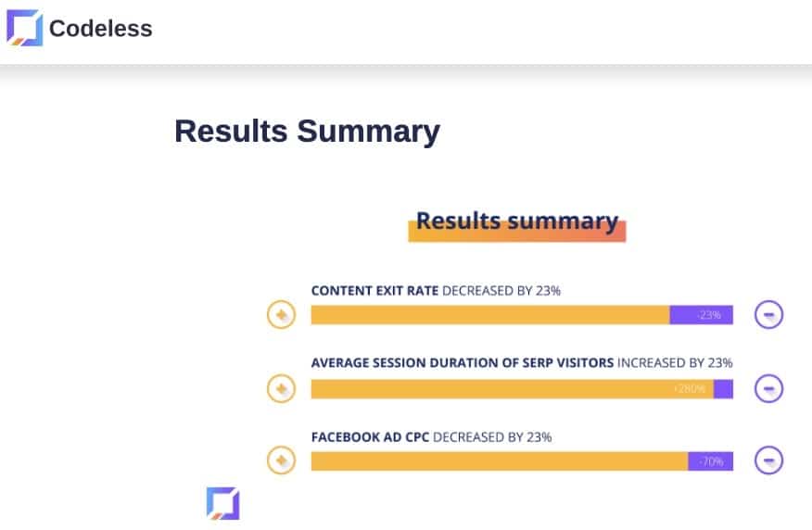Click the Codeless brand name text
The image size is (812, 530).
pos(100,29)
